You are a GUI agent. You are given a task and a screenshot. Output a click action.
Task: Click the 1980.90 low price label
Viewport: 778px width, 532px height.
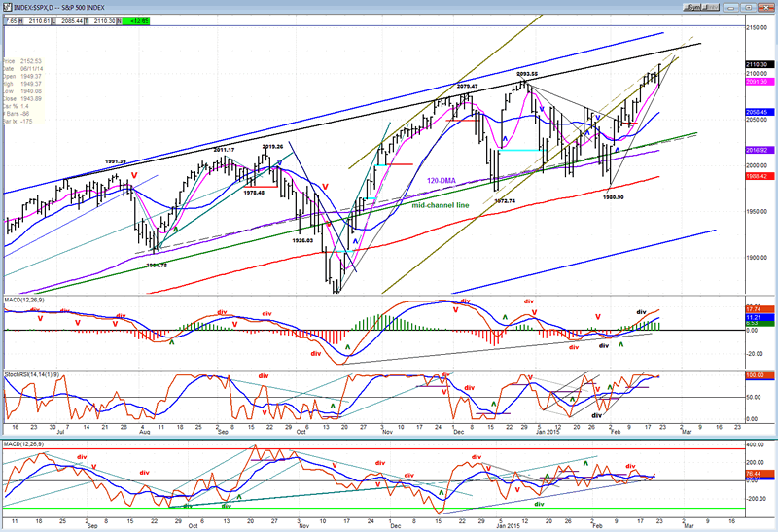tap(614, 197)
